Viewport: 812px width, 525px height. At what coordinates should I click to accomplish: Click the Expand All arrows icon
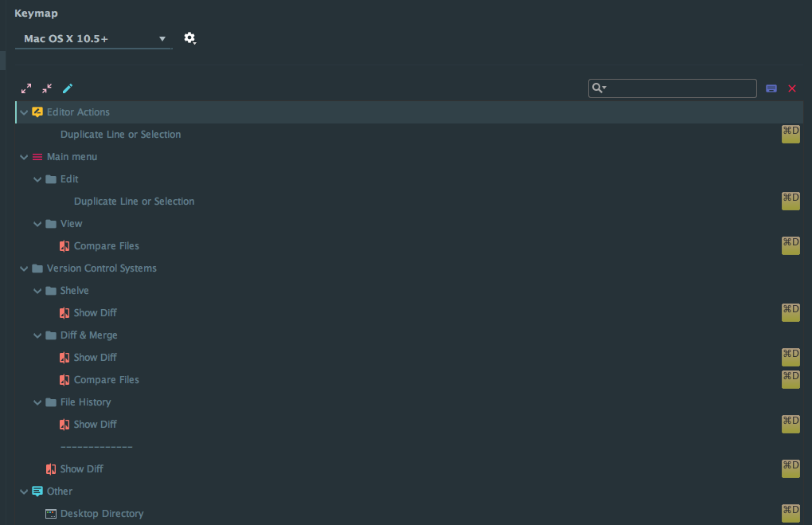pyautogui.click(x=25, y=88)
